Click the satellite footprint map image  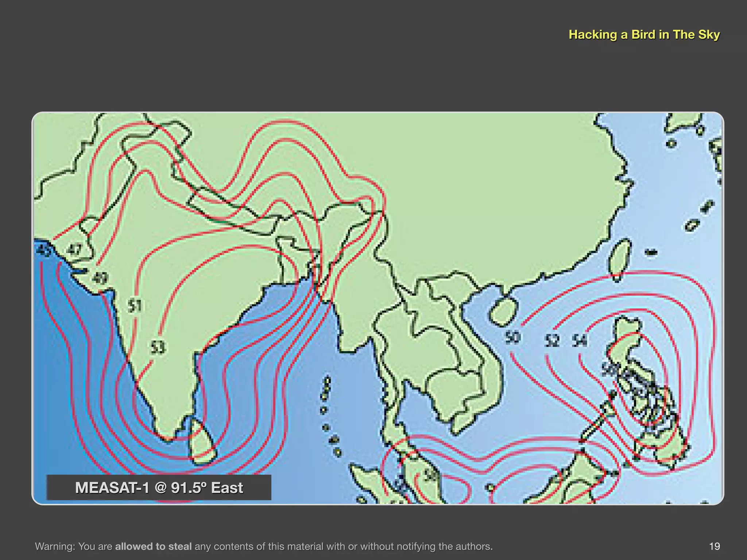point(378,308)
